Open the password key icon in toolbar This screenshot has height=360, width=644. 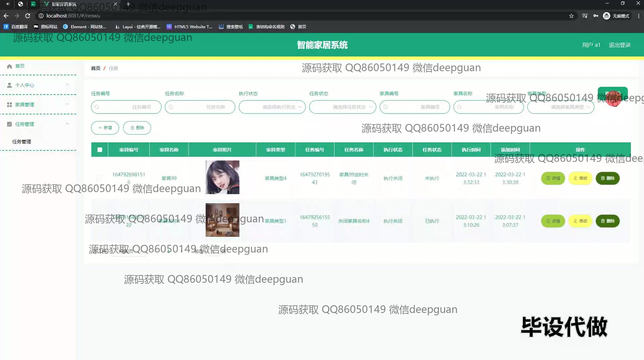(596, 16)
